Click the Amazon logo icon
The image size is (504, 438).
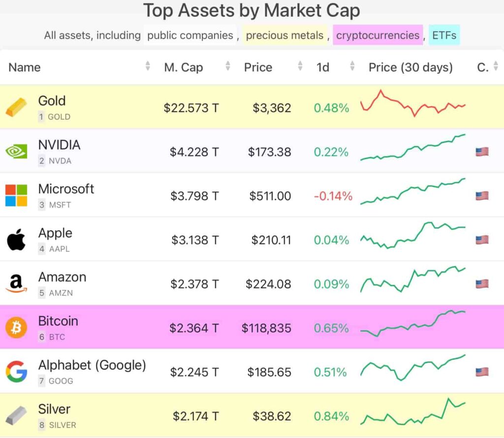[16, 283]
